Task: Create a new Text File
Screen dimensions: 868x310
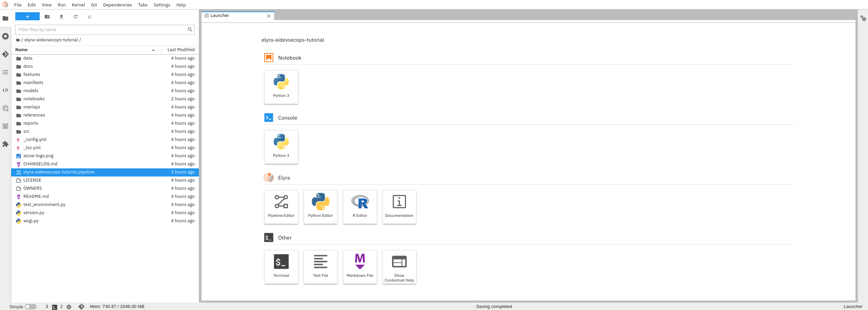Action: (321, 267)
